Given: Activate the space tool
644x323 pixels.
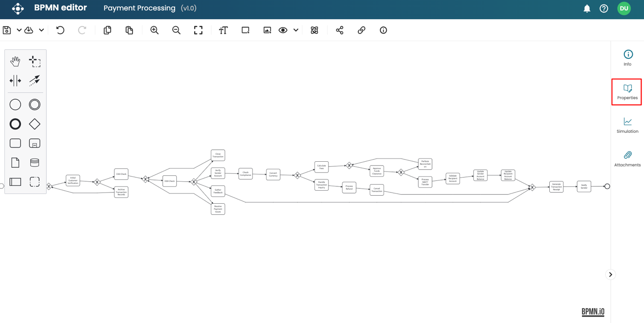Looking at the screenshot, I should [15, 81].
